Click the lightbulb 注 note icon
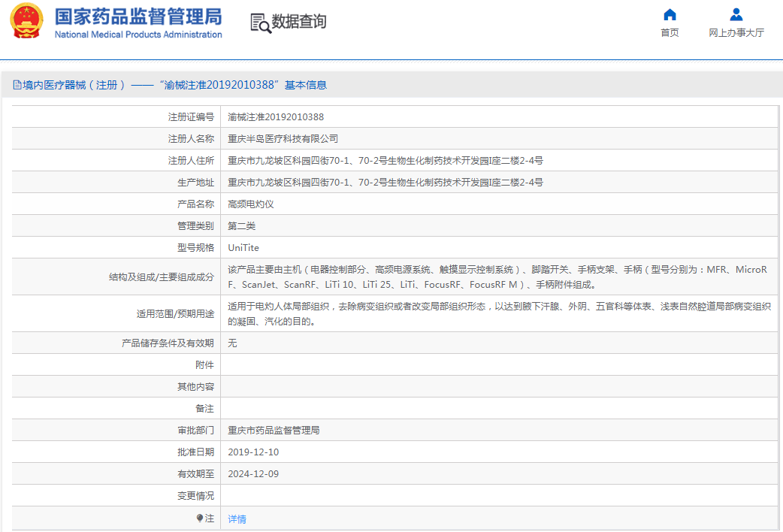The height and width of the screenshot is (532, 783). (x=200, y=518)
